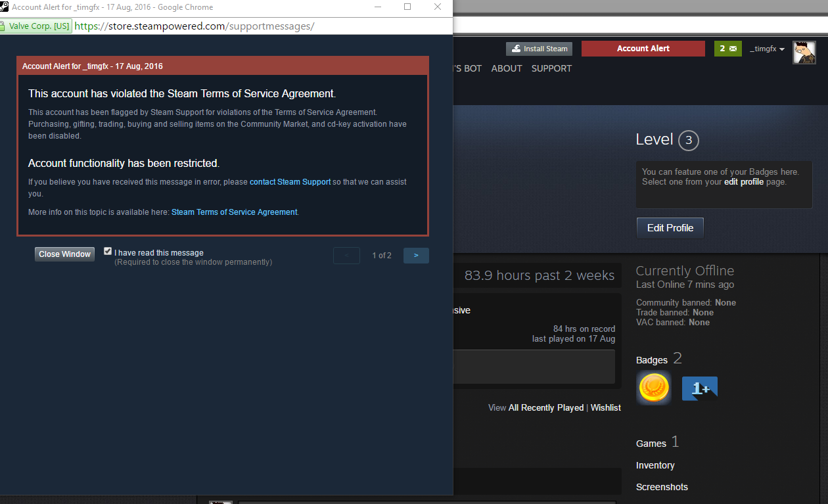This screenshot has height=504, width=828.
Task: Click the Edit Profile button
Action: point(670,228)
